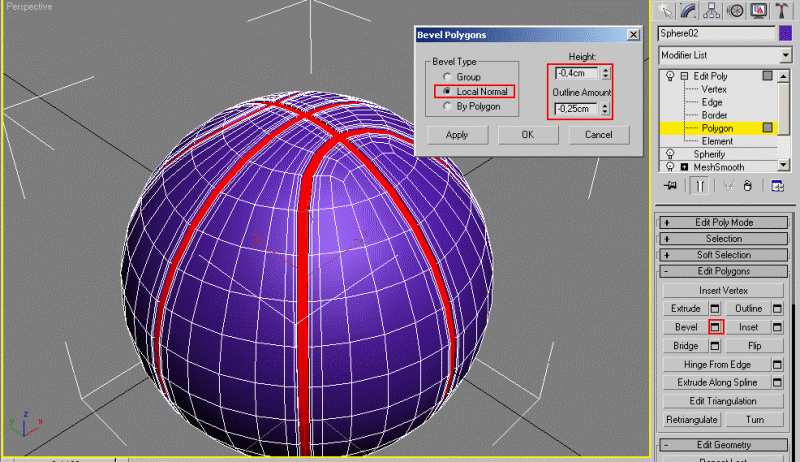Select Vertex sub-object level

click(x=714, y=89)
